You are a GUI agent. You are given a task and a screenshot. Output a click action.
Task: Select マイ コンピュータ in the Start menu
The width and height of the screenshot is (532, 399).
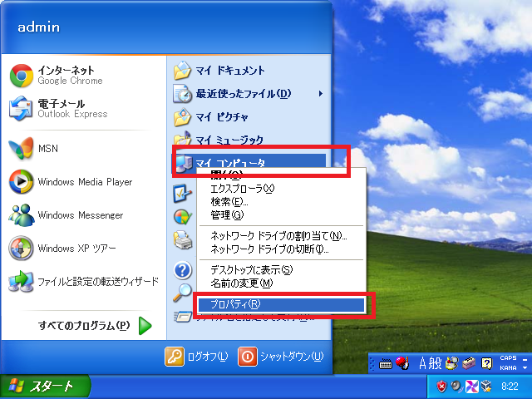point(249,162)
